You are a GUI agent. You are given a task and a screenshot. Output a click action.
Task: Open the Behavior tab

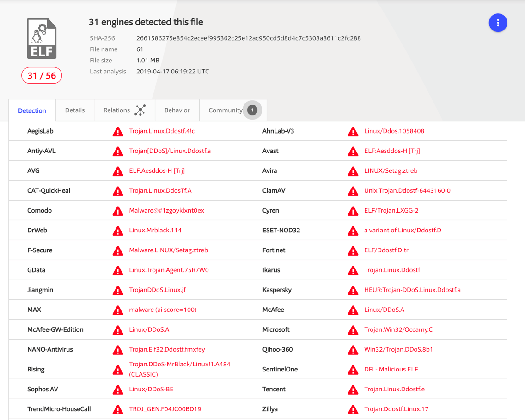point(177,110)
